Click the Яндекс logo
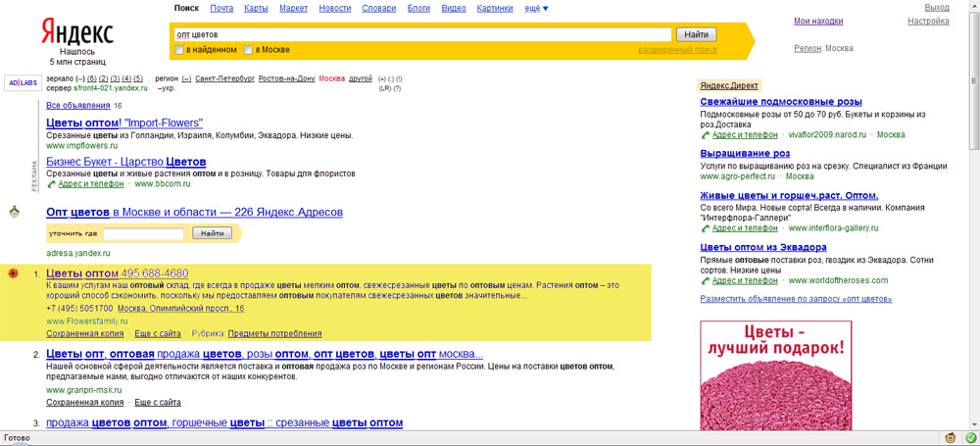 pos(77,32)
